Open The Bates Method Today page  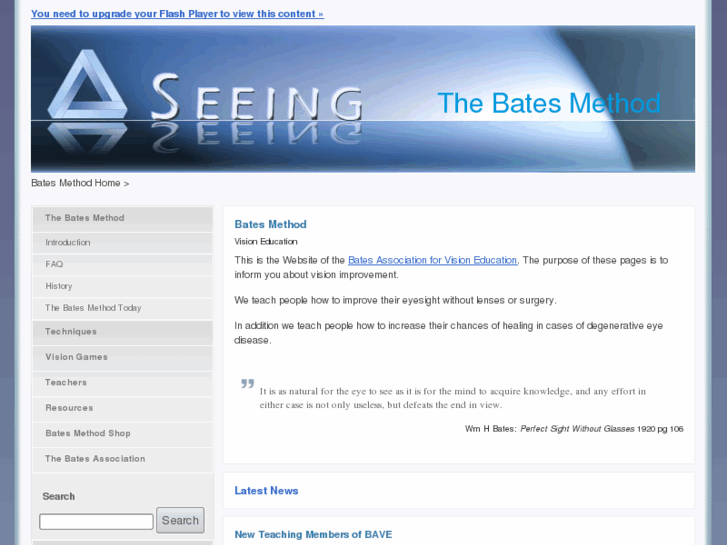(122, 308)
